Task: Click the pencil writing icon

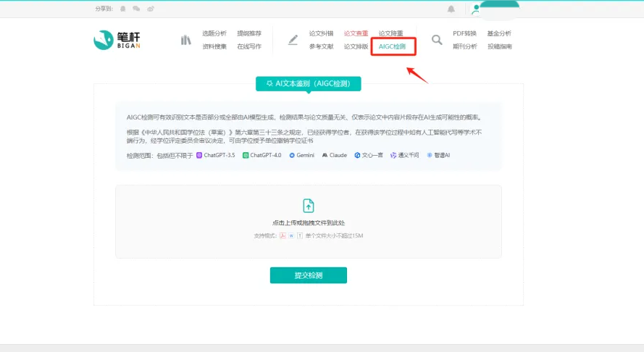Action: click(293, 40)
